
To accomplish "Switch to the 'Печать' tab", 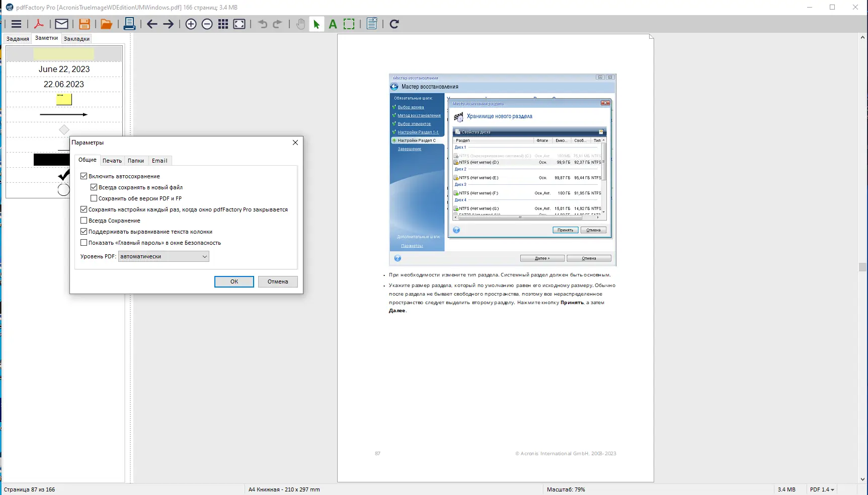I will click(x=112, y=161).
